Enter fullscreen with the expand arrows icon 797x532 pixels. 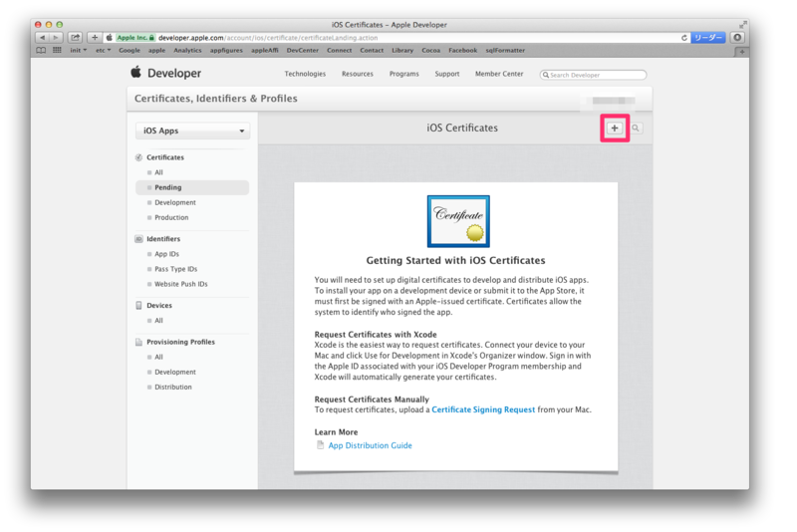point(743,24)
